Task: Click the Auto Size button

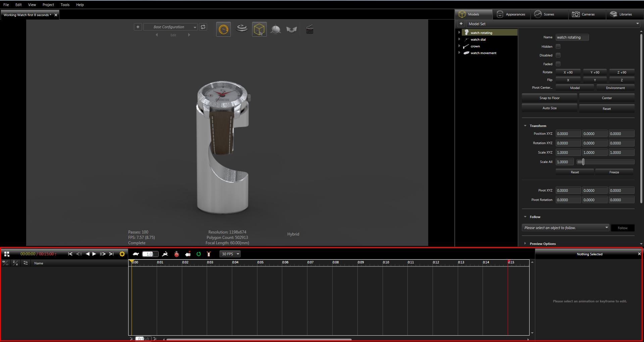Action: pyautogui.click(x=549, y=108)
